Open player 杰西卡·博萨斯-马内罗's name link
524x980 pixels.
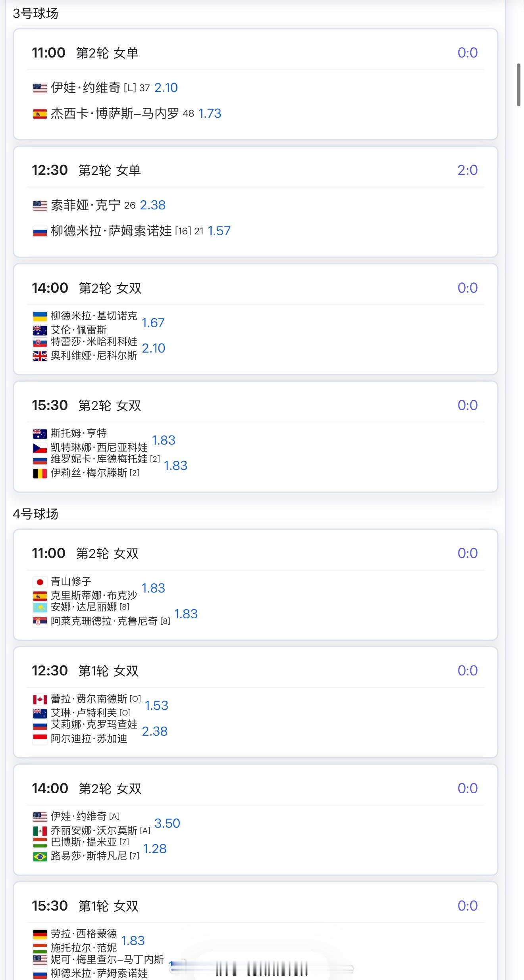(115, 113)
